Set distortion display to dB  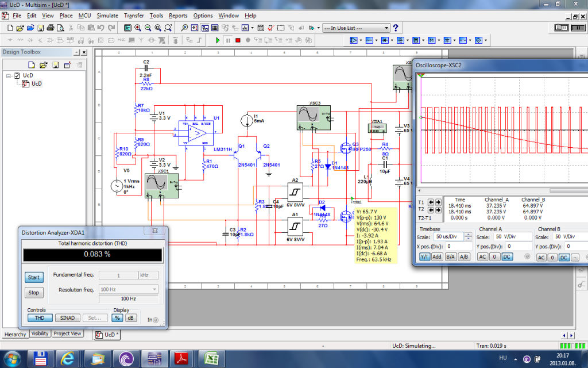click(x=131, y=317)
